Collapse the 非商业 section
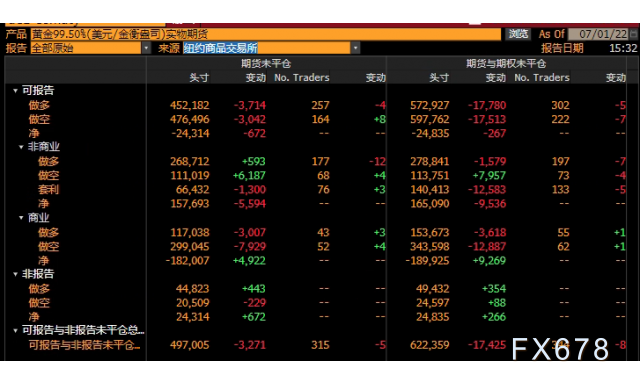 [21, 147]
